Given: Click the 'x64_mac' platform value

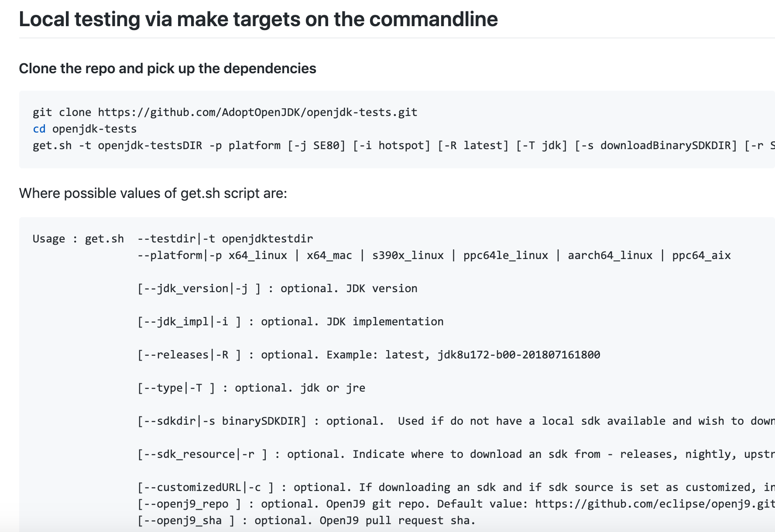Looking at the screenshot, I should pos(329,256).
